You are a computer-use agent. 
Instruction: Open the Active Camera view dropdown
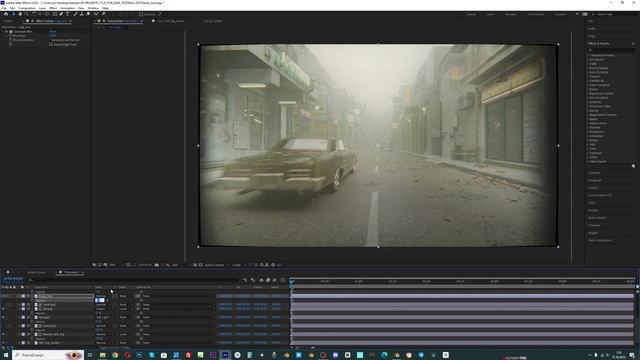pyautogui.click(x=215, y=265)
